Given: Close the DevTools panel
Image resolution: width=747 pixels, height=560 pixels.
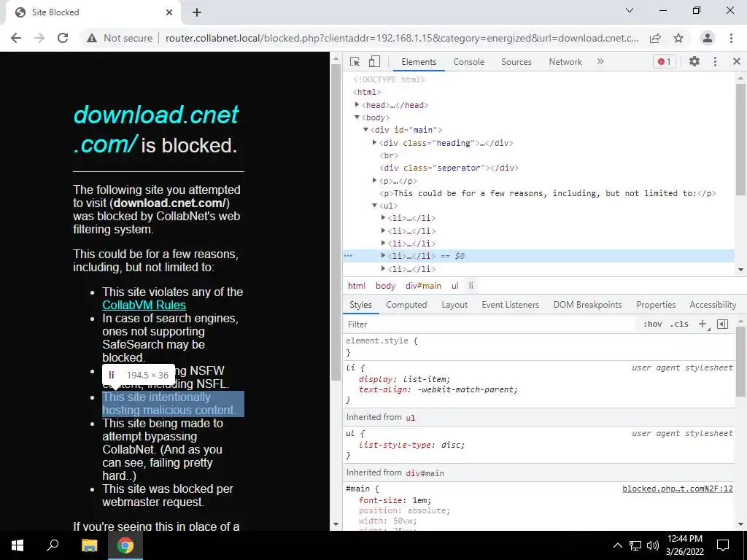Looking at the screenshot, I should coord(737,61).
